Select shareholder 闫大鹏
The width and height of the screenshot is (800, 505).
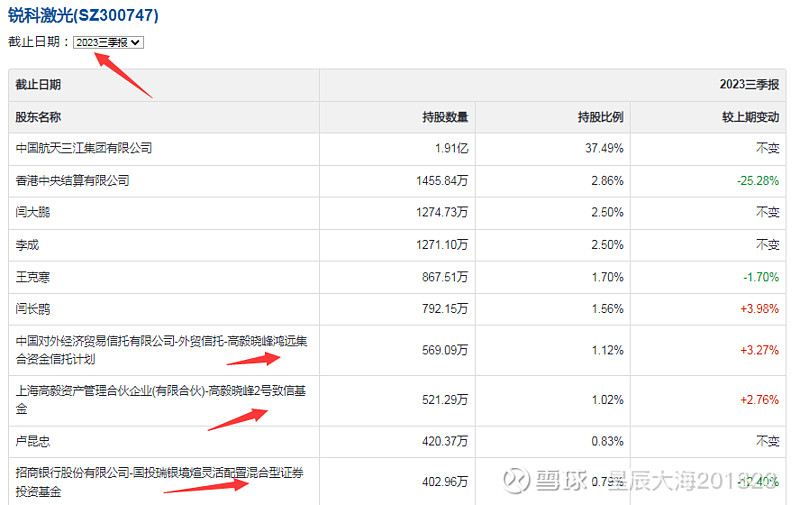tap(33, 212)
